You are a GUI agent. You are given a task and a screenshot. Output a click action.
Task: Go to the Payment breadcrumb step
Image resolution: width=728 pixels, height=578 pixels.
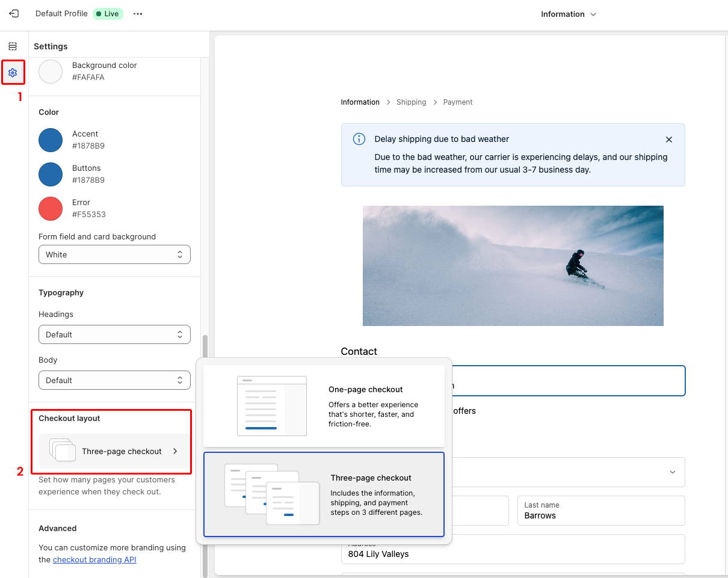pos(458,102)
